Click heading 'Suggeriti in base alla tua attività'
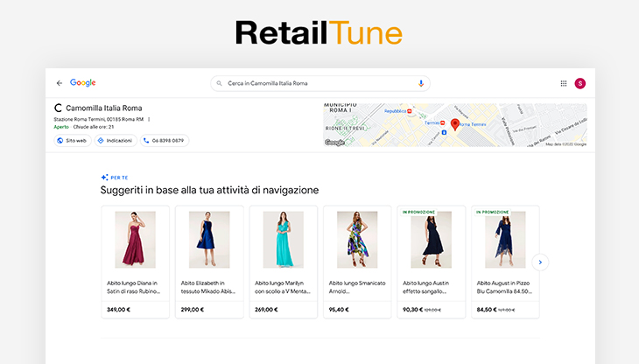Viewport: 639px width, 364px height. [x=209, y=190]
